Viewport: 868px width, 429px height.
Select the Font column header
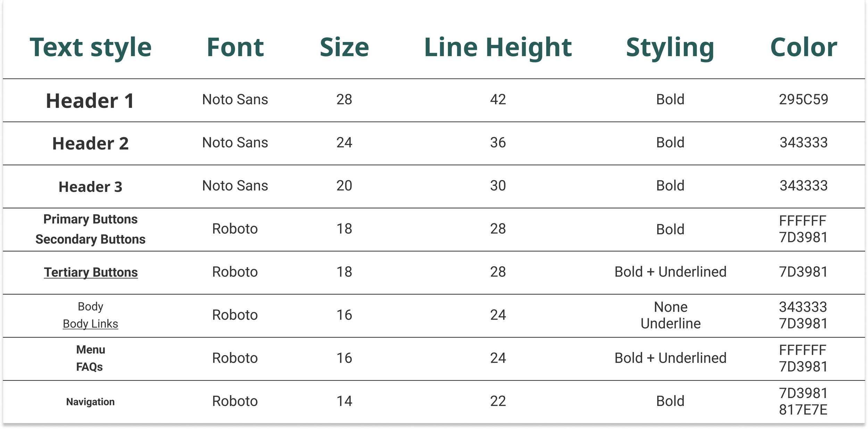coord(235,47)
